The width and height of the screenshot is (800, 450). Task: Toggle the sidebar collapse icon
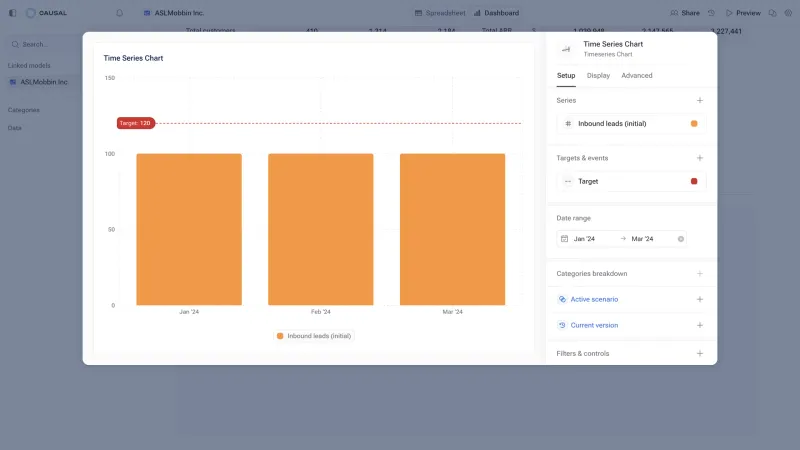[x=13, y=13]
